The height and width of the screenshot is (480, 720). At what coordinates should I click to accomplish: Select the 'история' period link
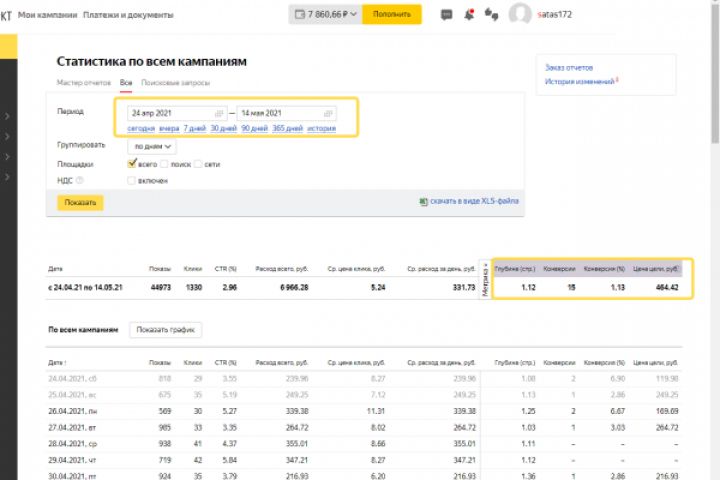tap(321, 128)
